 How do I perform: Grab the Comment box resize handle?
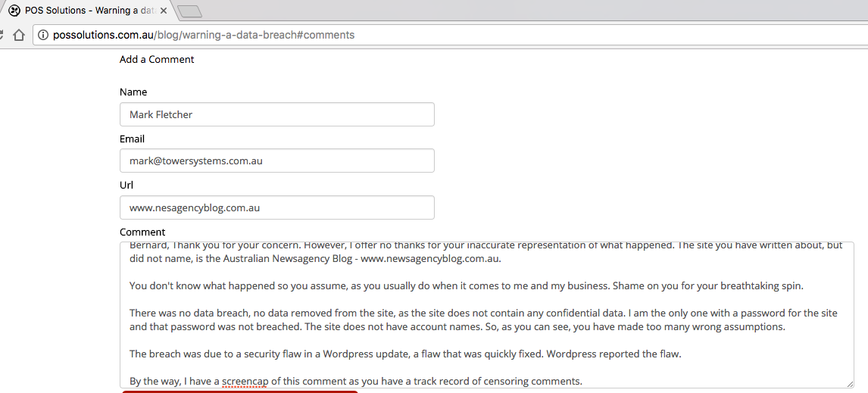tap(849, 384)
